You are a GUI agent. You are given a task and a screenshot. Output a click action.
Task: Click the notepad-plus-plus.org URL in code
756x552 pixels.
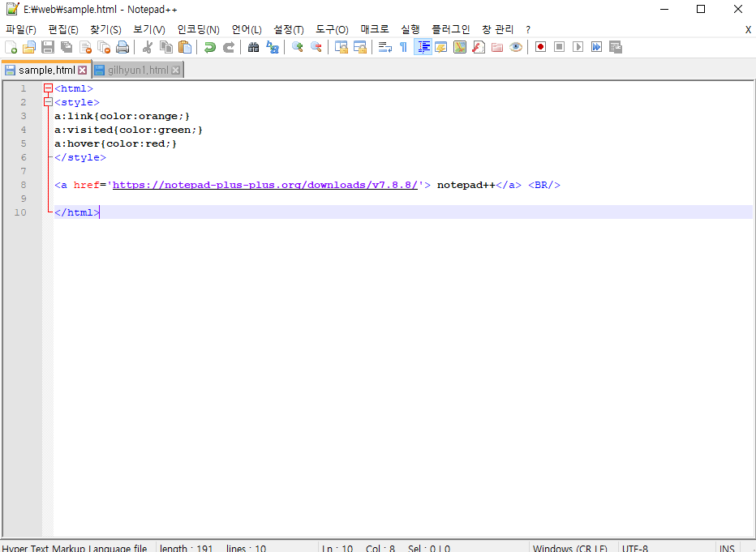(265, 185)
